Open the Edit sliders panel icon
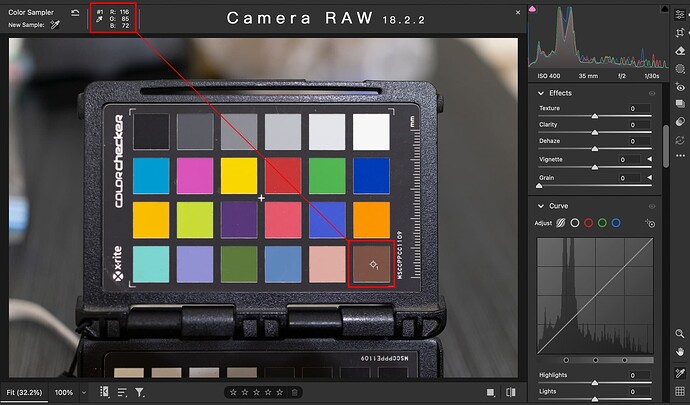690x405 pixels. click(x=680, y=15)
